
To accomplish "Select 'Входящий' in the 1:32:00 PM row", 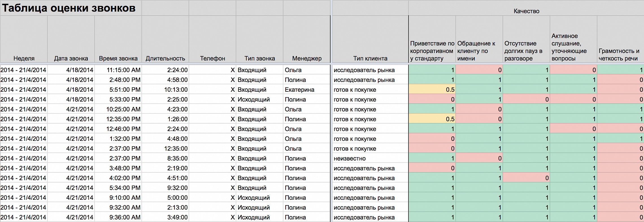I will point(260,139).
